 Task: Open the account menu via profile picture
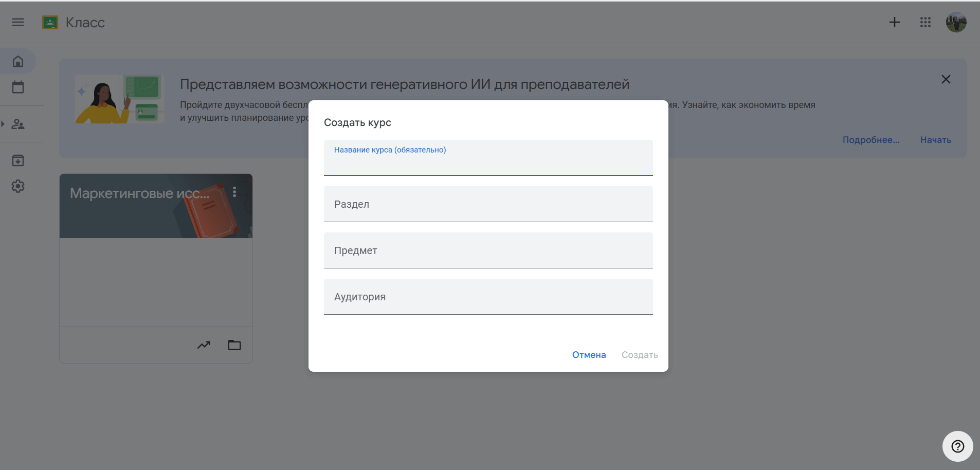tap(956, 22)
